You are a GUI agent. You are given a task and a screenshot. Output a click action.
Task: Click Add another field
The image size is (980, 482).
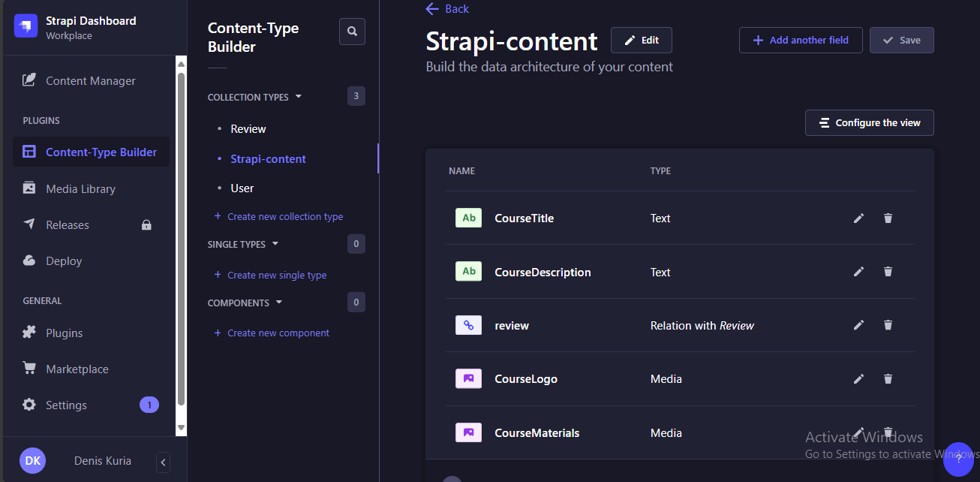(x=801, y=41)
